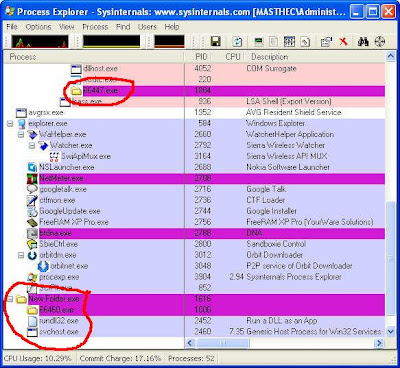The image size is (400, 368).
Task: Collapse the explorer.exe tree node
Action: pyautogui.click(x=10, y=124)
